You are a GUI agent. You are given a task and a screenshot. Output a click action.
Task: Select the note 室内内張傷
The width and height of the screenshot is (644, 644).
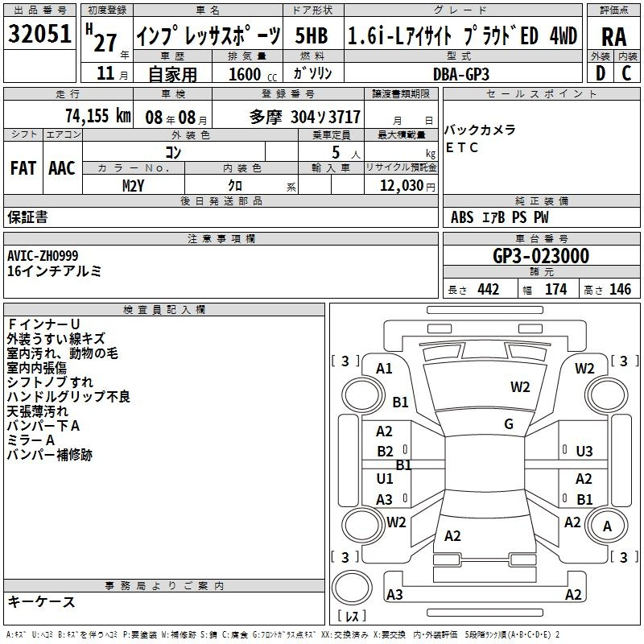tap(36, 368)
